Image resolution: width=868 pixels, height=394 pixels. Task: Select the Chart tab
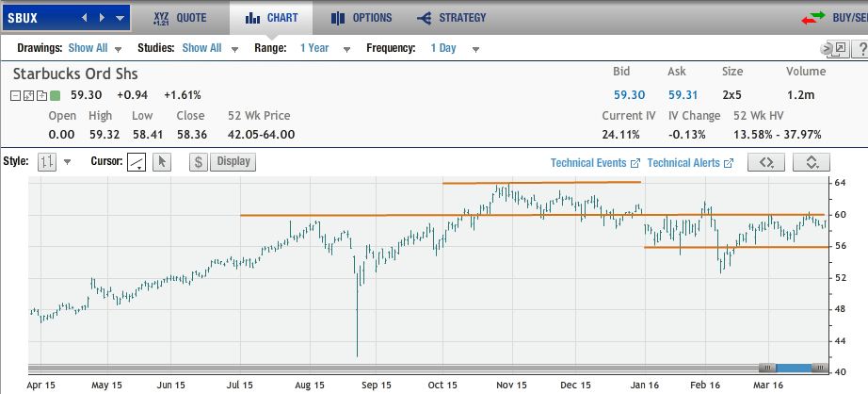pos(271,18)
